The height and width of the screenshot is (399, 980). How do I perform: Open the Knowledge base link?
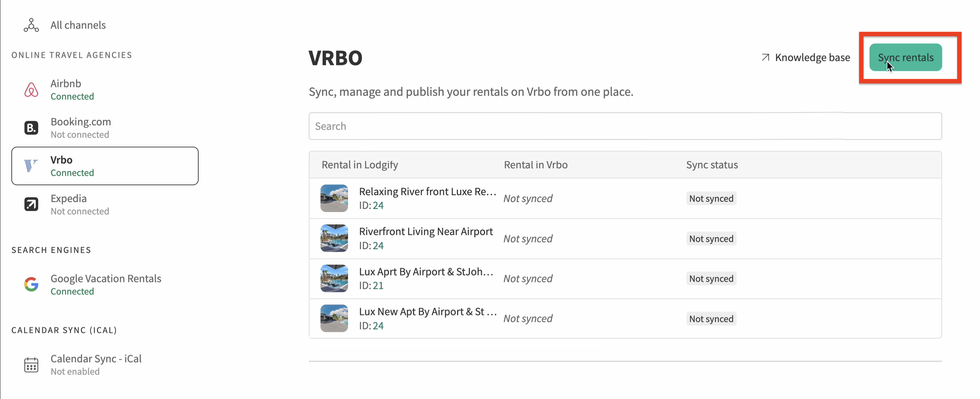[812, 57]
